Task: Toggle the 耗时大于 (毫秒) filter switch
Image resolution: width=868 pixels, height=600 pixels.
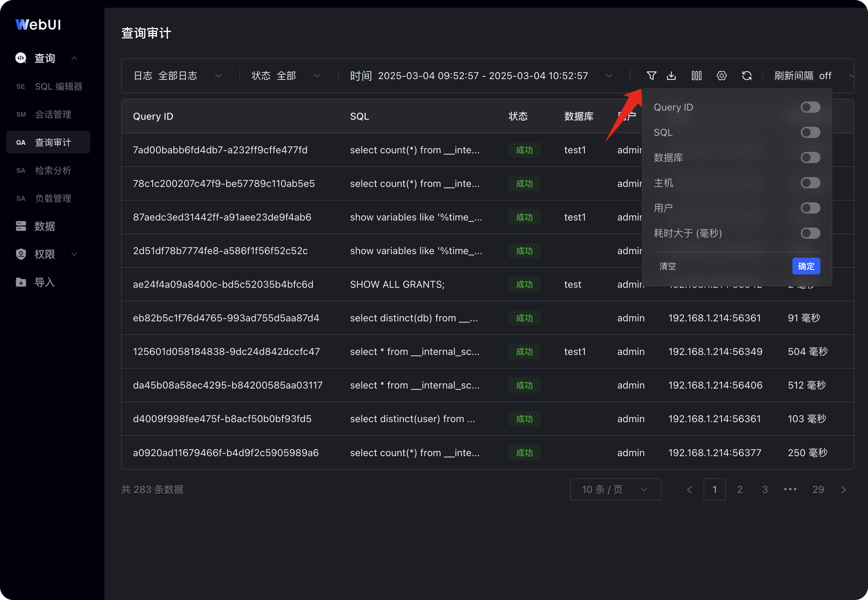Action: click(810, 233)
